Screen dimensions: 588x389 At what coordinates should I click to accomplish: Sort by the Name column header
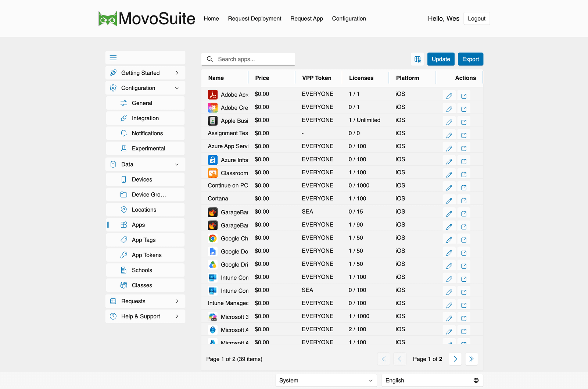[225, 78]
